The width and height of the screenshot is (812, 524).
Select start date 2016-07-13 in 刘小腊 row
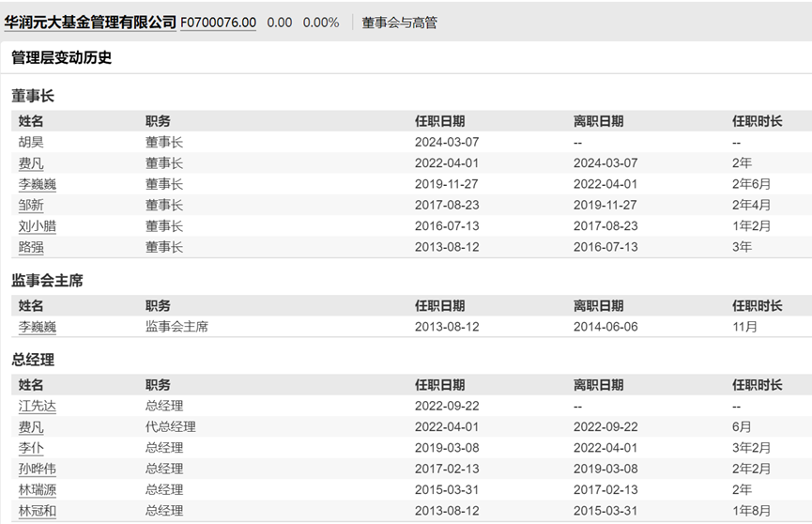coord(447,226)
